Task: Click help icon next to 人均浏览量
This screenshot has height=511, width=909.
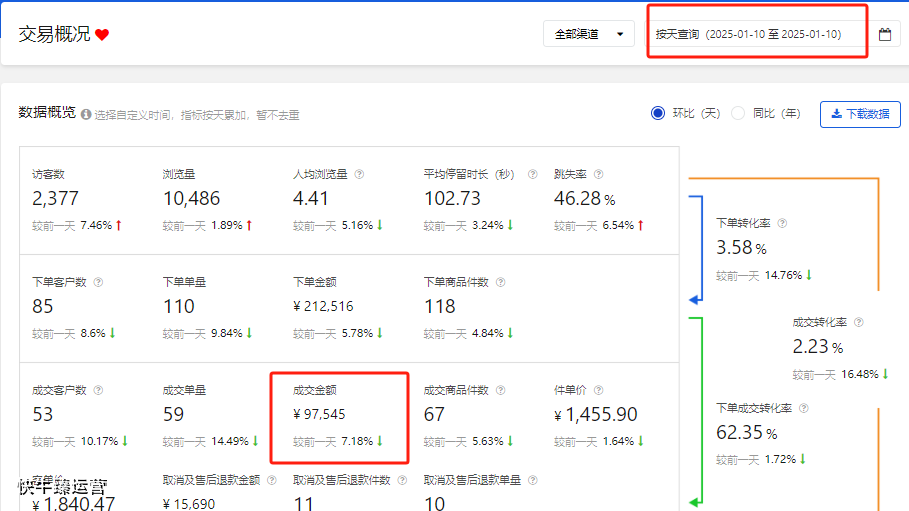Action: coord(359,174)
